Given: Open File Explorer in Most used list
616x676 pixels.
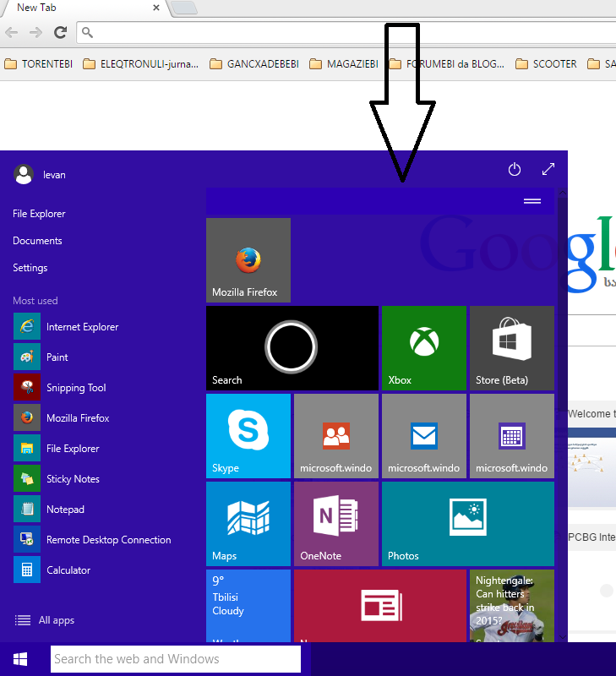Looking at the screenshot, I should tap(57, 449).
